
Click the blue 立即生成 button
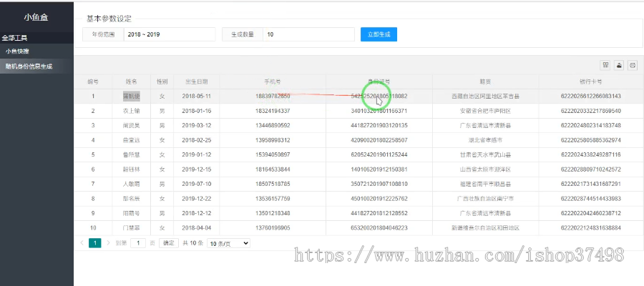[379, 34]
